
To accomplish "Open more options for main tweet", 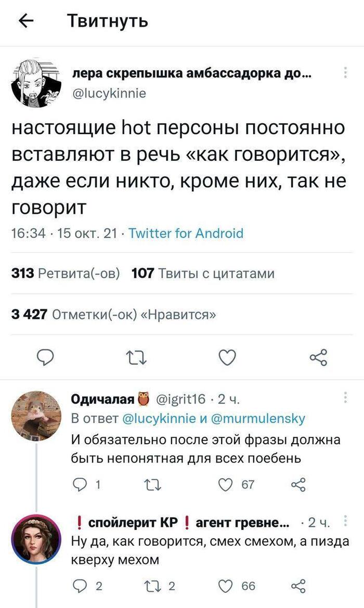I will pyautogui.click(x=346, y=73).
